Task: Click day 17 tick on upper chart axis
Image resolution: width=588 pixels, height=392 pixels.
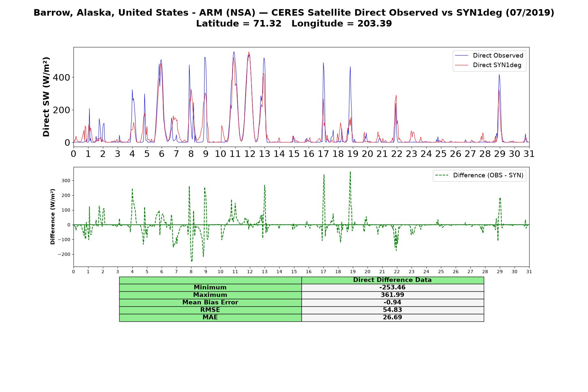Action: pyautogui.click(x=323, y=154)
